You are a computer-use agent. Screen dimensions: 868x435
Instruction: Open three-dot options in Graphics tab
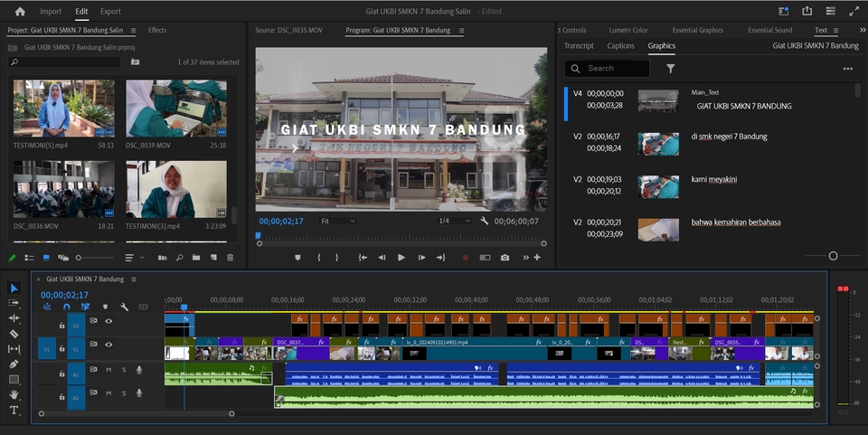click(x=847, y=69)
